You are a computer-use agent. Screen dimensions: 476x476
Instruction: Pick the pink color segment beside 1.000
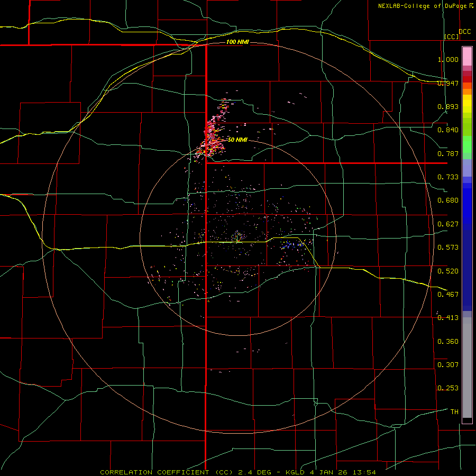(x=467, y=57)
